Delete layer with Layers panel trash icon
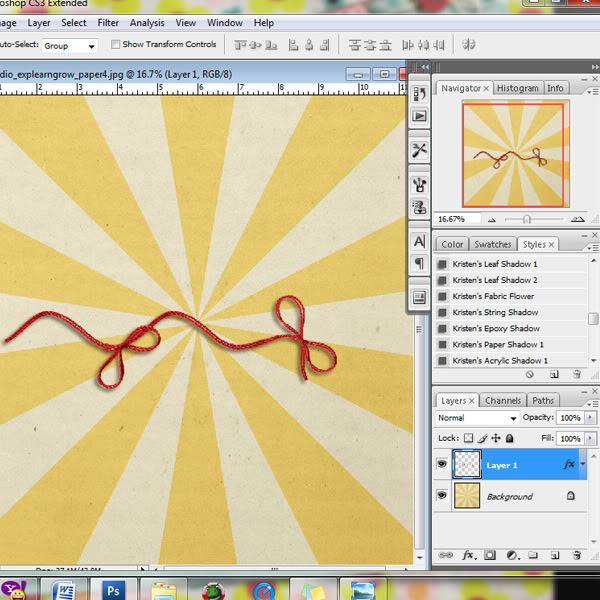This screenshot has height=600, width=600. tap(577, 555)
